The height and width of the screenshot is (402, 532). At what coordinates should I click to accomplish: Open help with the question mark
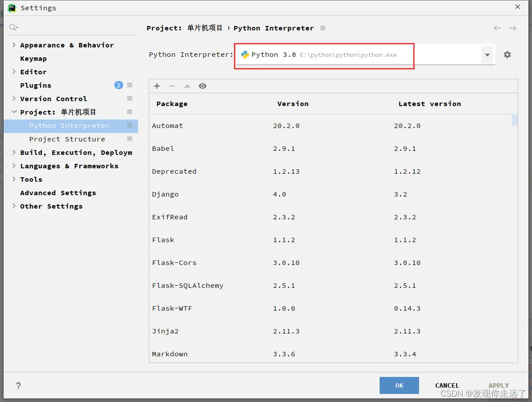(x=18, y=385)
